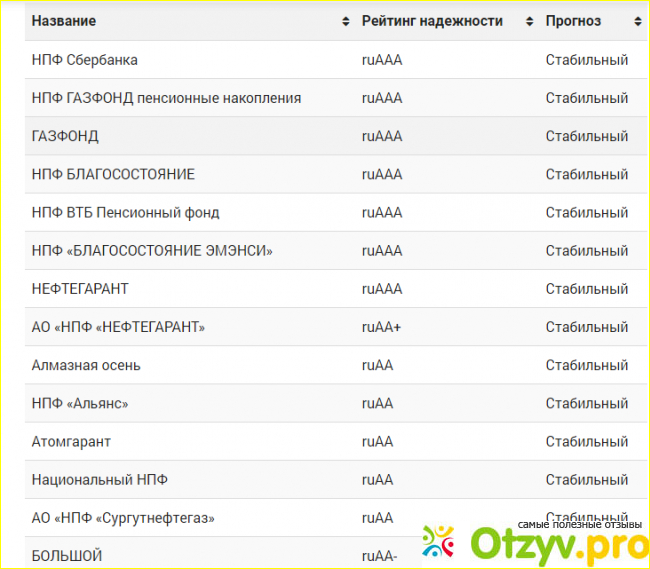Click the sort arrows beside Рейтинг надежности
Viewport: 650px width, 569px height.
(527, 21)
